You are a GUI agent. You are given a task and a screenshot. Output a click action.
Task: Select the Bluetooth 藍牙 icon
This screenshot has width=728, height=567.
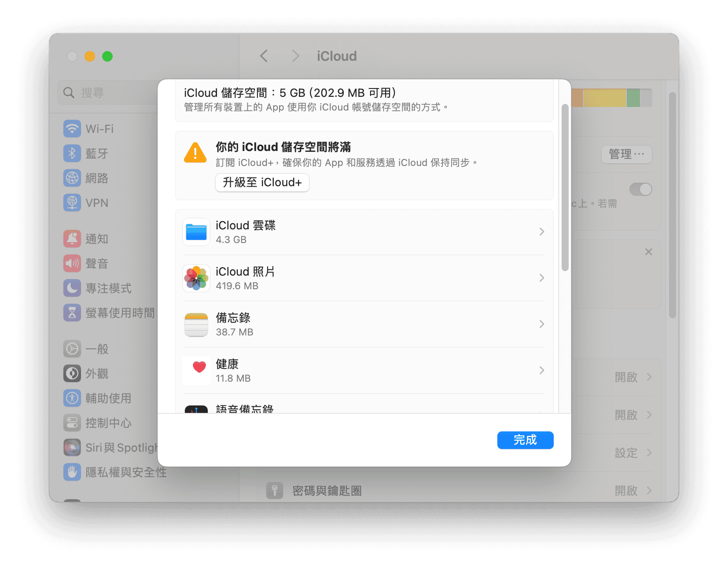coord(72,153)
